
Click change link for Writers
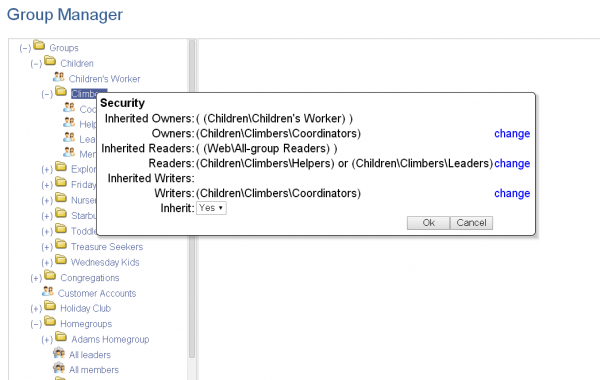point(512,193)
